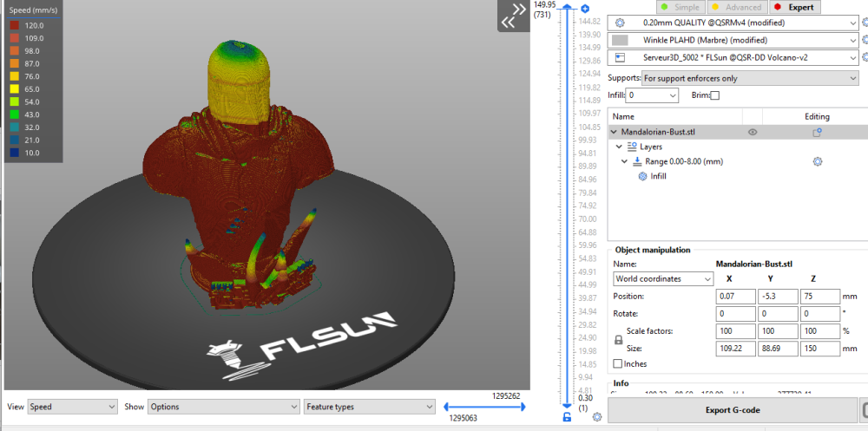Select the Infill tree item

658,177
